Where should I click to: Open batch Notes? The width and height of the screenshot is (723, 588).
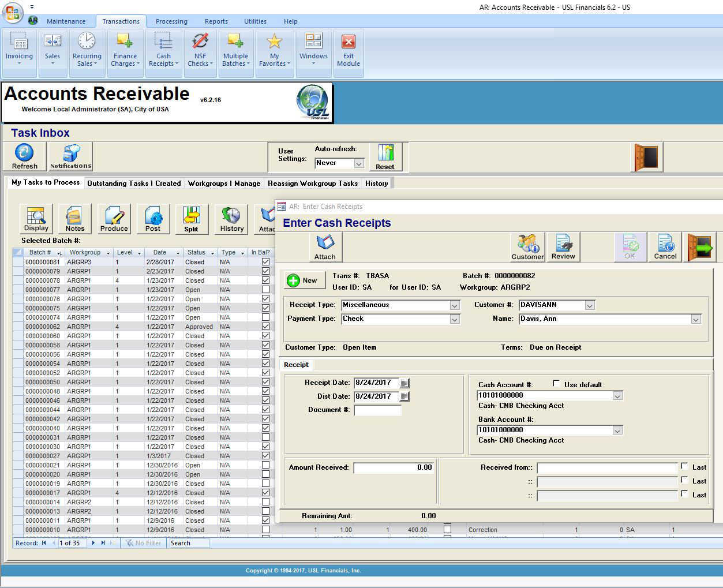(75, 219)
